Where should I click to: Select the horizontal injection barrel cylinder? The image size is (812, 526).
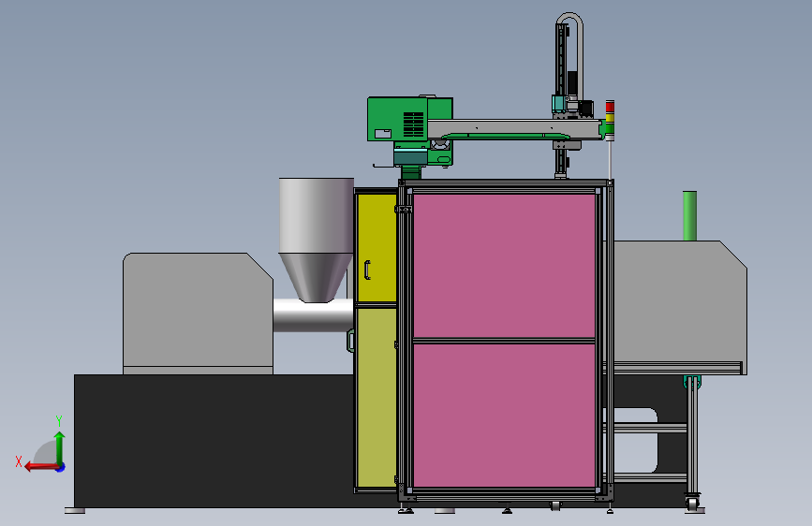313,315
